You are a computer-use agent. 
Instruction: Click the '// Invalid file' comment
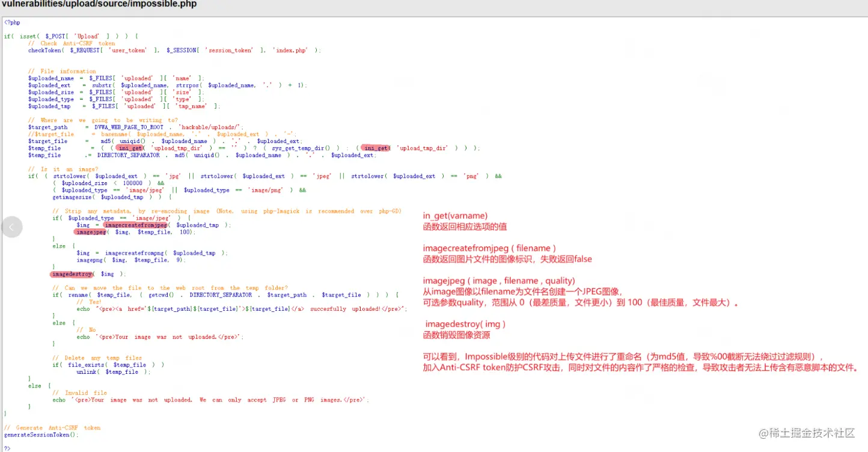pyautogui.click(x=79, y=393)
